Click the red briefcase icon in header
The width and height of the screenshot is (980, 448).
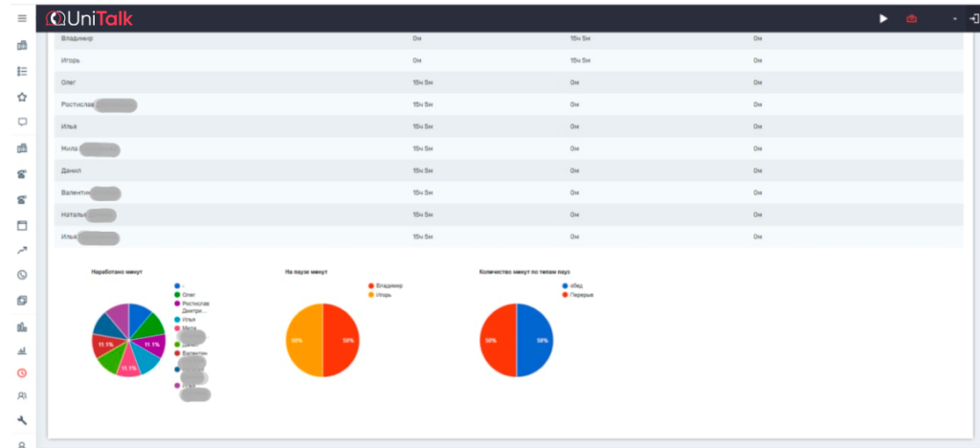coord(911,19)
